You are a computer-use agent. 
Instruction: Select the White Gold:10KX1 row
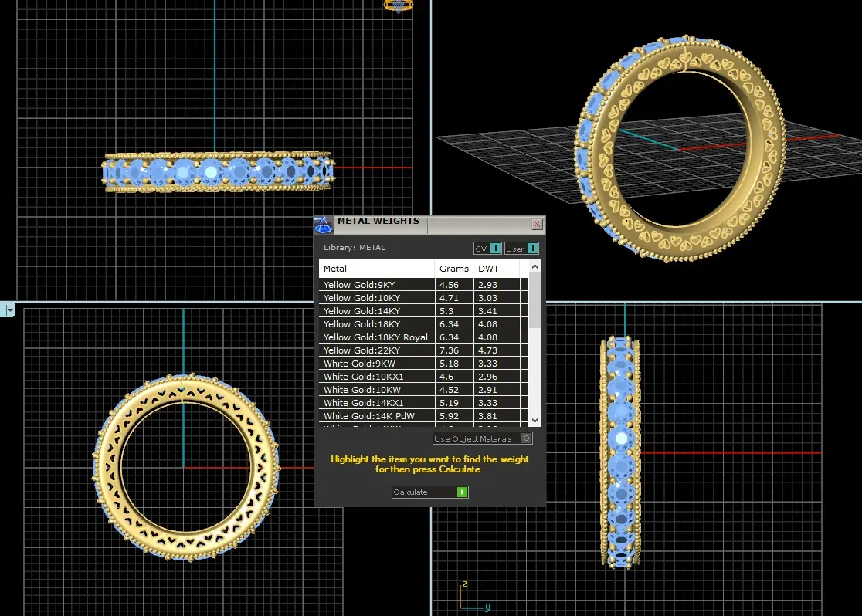pyautogui.click(x=423, y=377)
